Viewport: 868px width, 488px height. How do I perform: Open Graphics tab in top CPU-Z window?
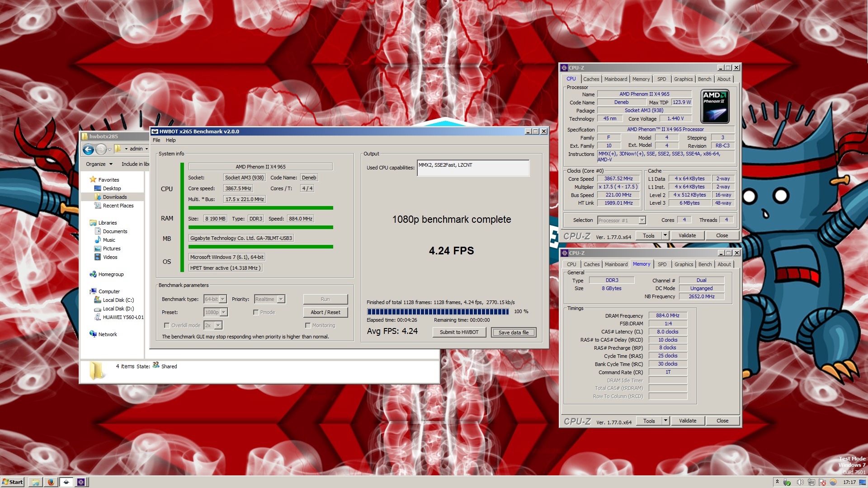[x=683, y=79]
